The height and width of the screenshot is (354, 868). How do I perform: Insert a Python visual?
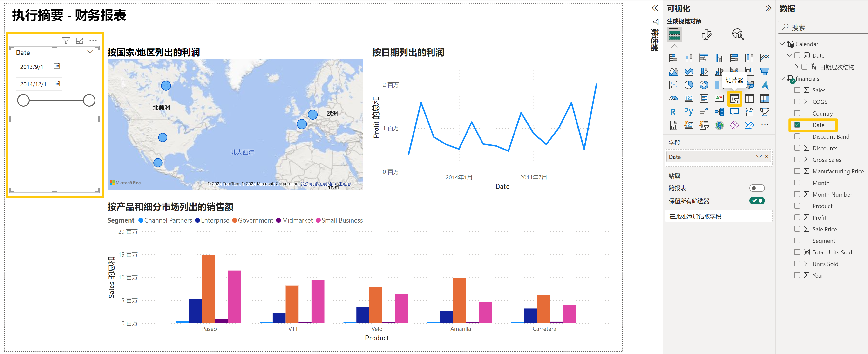(688, 112)
